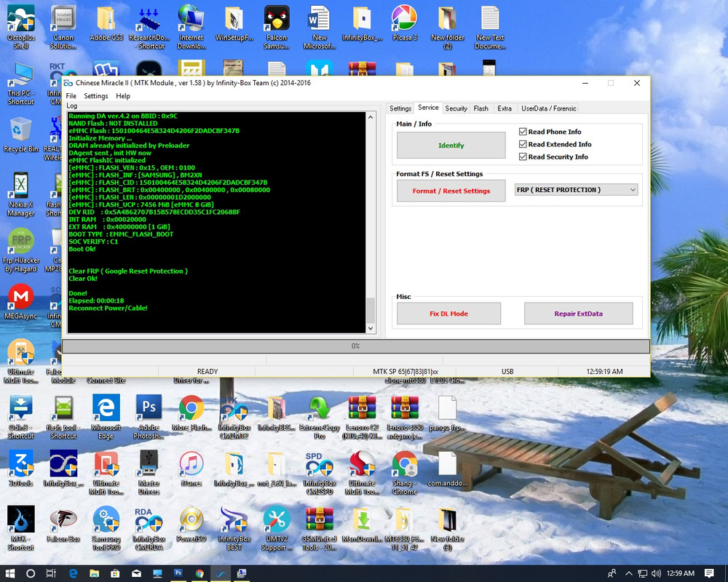The image size is (728, 582).
Task: Open UMTv2 Support desktop icon
Action: (277, 528)
